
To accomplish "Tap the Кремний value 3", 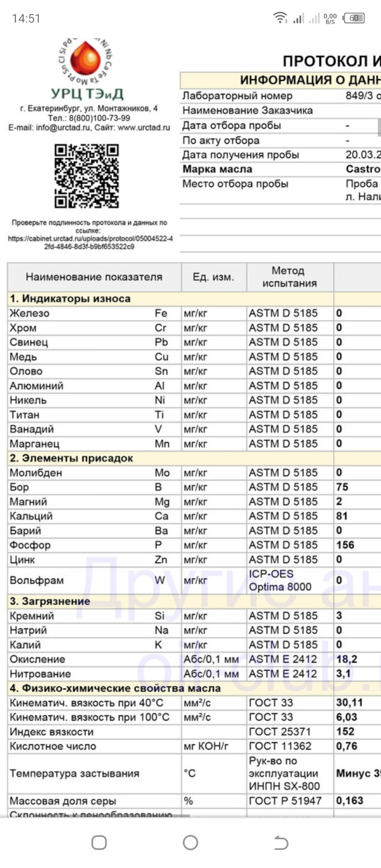I will point(339,616).
